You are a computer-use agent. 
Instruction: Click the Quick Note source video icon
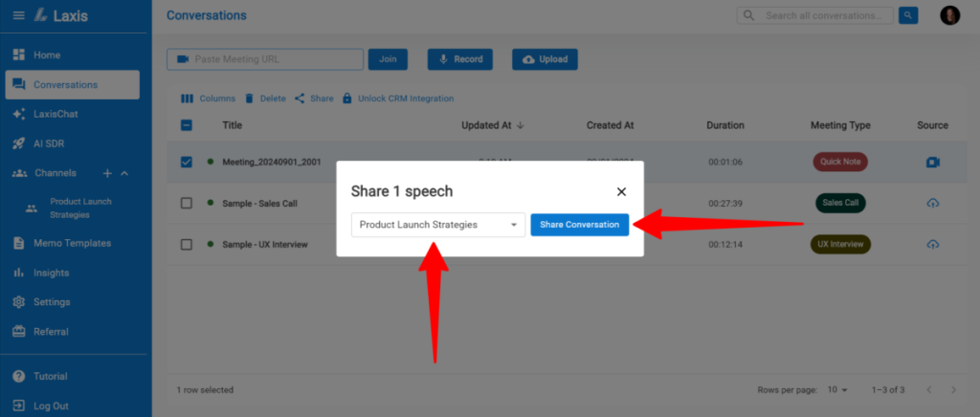click(x=932, y=162)
